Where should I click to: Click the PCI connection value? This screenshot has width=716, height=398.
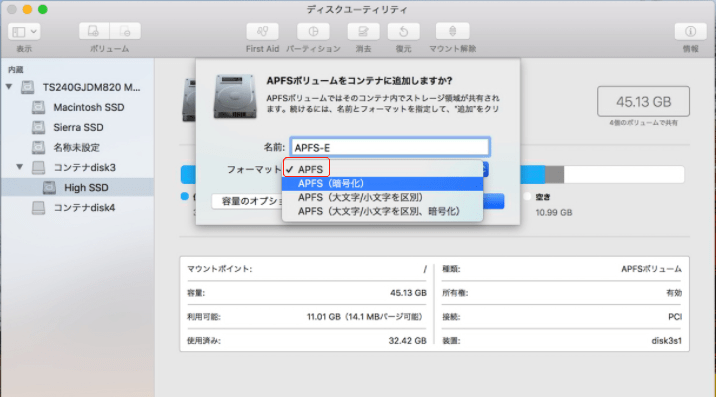[x=675, y=317]
